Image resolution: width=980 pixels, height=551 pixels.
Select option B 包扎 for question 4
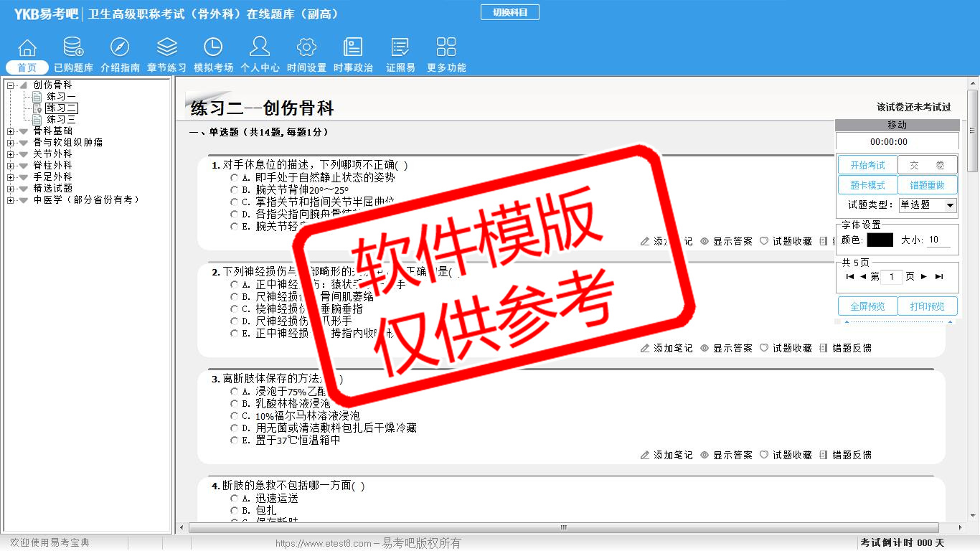(x=235, y=510)
